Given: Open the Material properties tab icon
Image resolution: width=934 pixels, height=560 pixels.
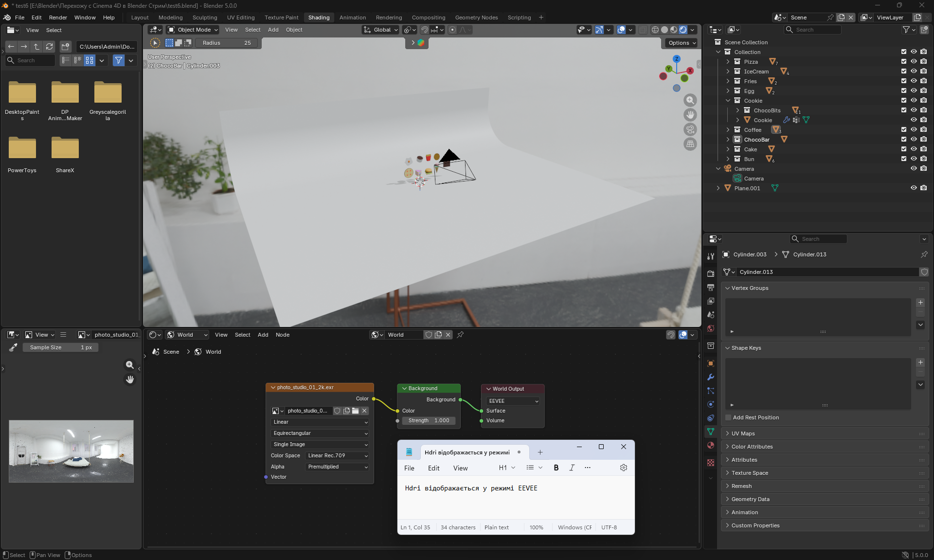Looking at the screenshot, I should coord(711,445).
